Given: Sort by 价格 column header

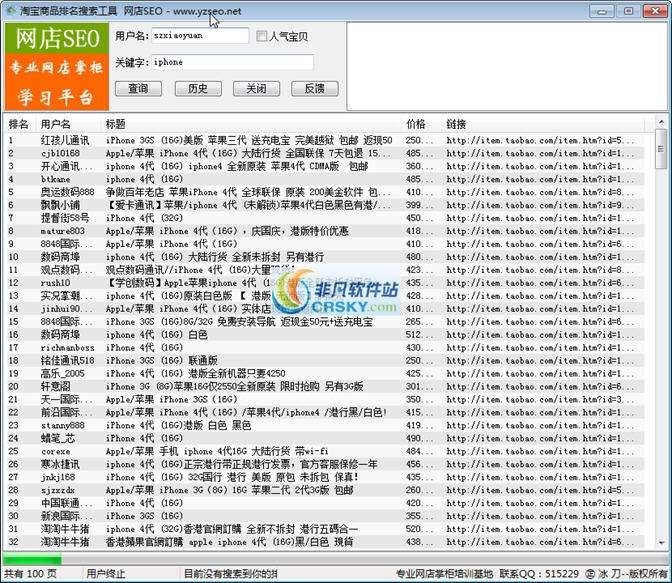Looking at the screenshot, I should (x=416, y=124).
